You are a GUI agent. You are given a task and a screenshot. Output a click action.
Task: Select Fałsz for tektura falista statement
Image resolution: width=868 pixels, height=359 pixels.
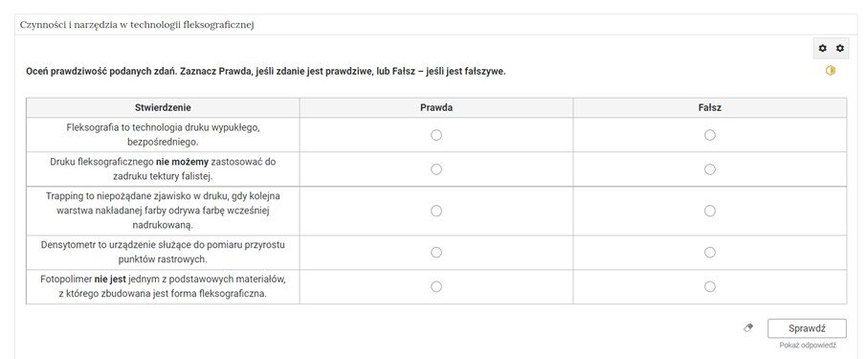[x=710, y=169]
